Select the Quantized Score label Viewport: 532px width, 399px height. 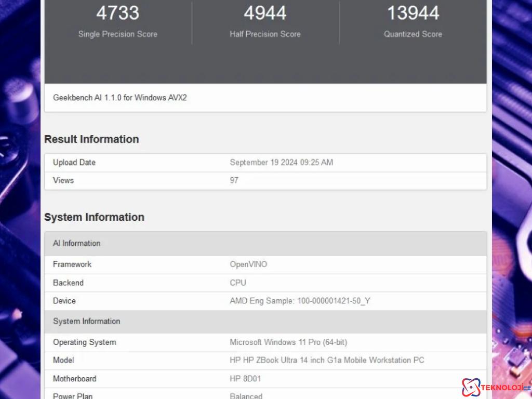pyautogui.click(x=413, y=34)
